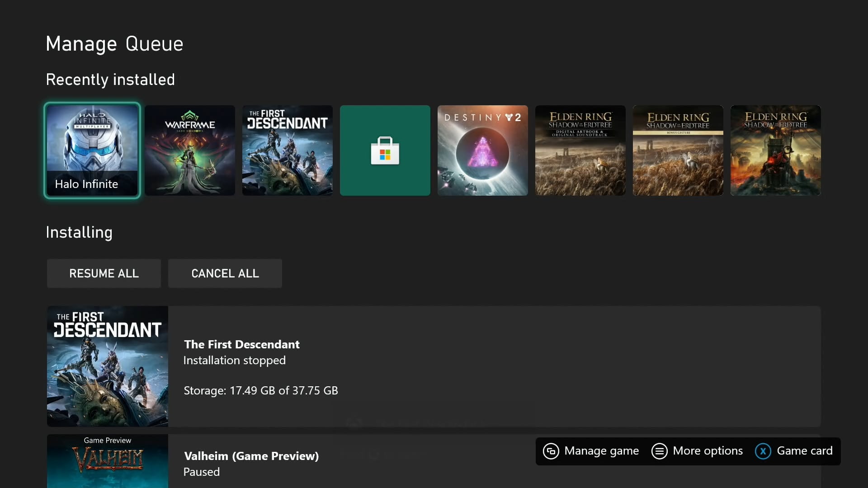Select the Halo Infinite tile
Viewport: 868px width, 488px height.
(92, 150)
